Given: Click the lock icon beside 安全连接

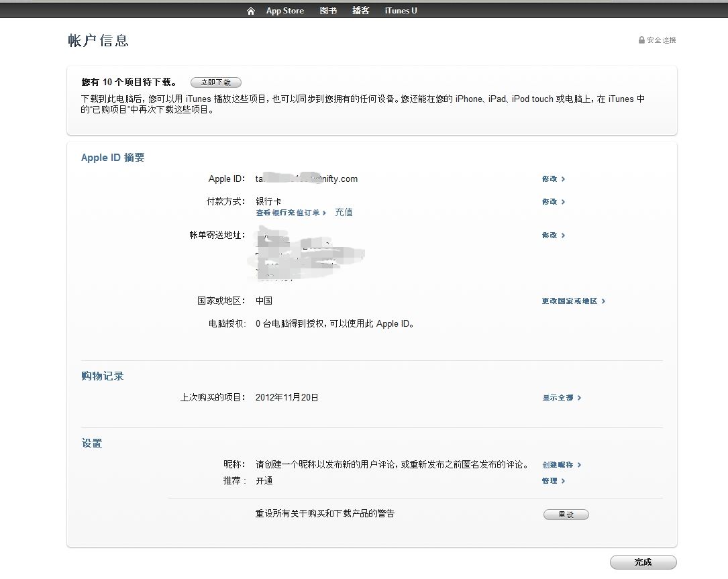Looking at the screenshot, I should click(x=641, y=40).
